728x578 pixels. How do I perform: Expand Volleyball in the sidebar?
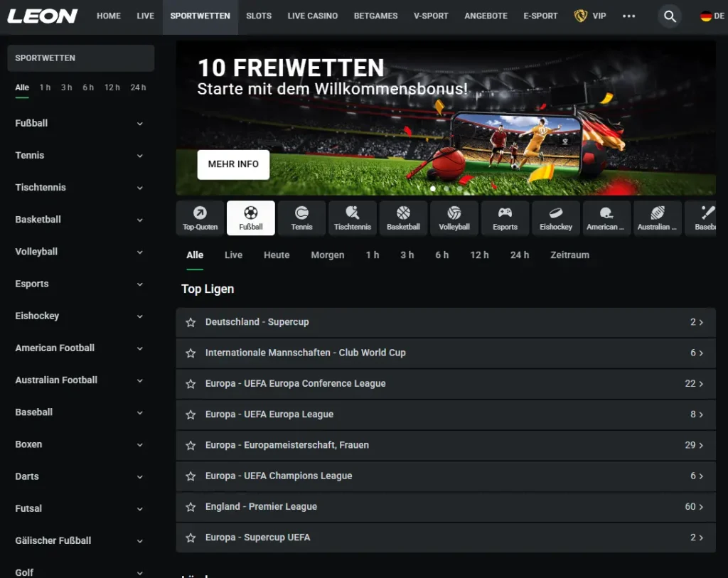click(140, 252)
